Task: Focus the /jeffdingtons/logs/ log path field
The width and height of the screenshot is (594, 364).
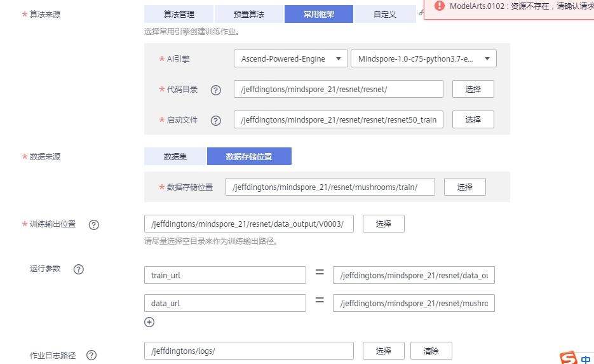Action: (249, 351)
